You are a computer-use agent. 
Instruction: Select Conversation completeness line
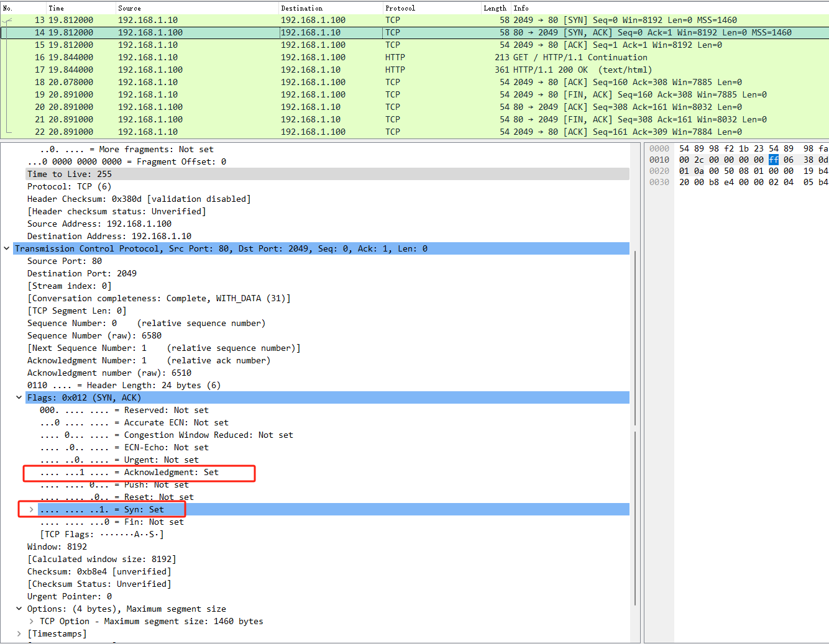pos(159,298)
